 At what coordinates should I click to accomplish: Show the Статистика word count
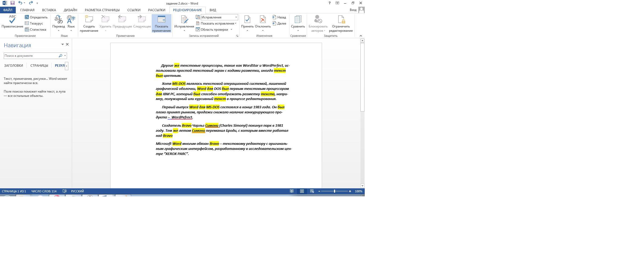[x=36, y=30]
